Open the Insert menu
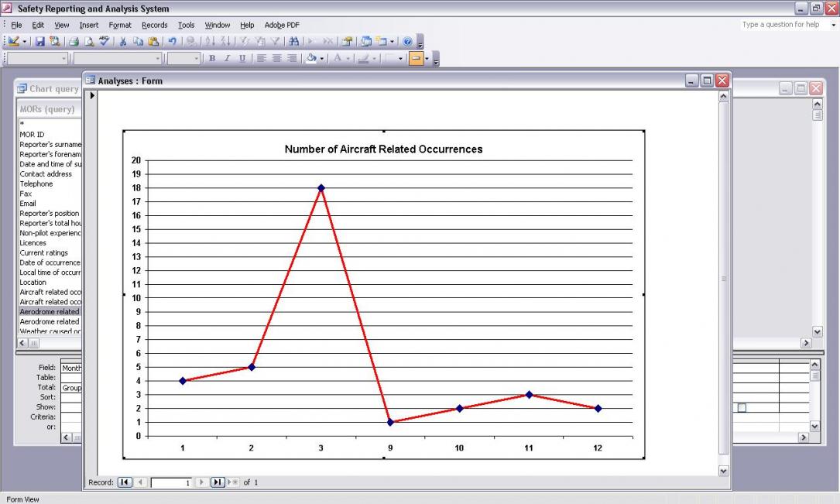Screen dimensions: 840x504 (89, 26)
